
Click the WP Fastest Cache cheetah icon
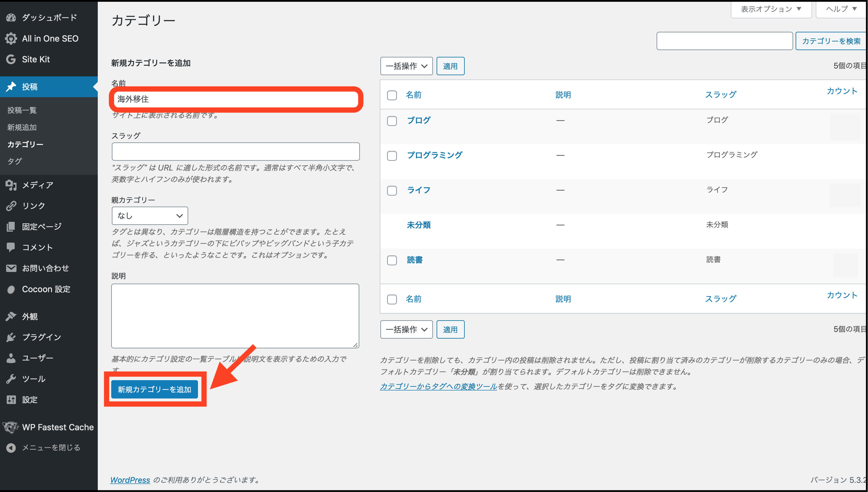[11, 428]
